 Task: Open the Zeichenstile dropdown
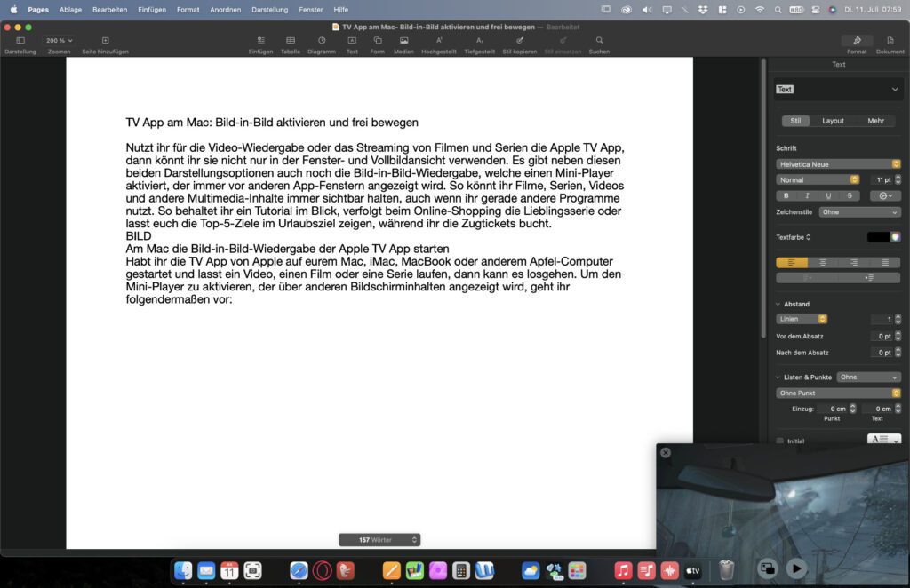(858, 212)
